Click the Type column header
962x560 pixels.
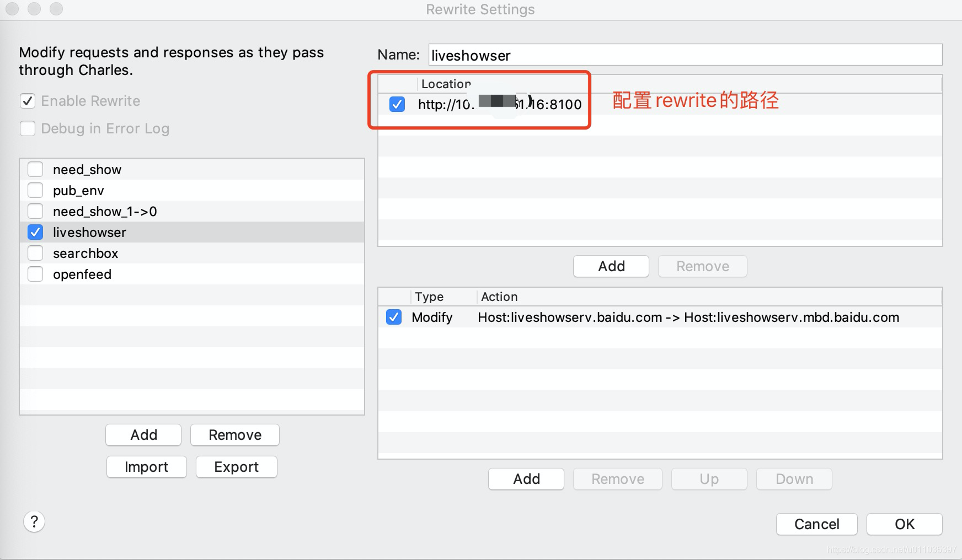tap(443, 297)
